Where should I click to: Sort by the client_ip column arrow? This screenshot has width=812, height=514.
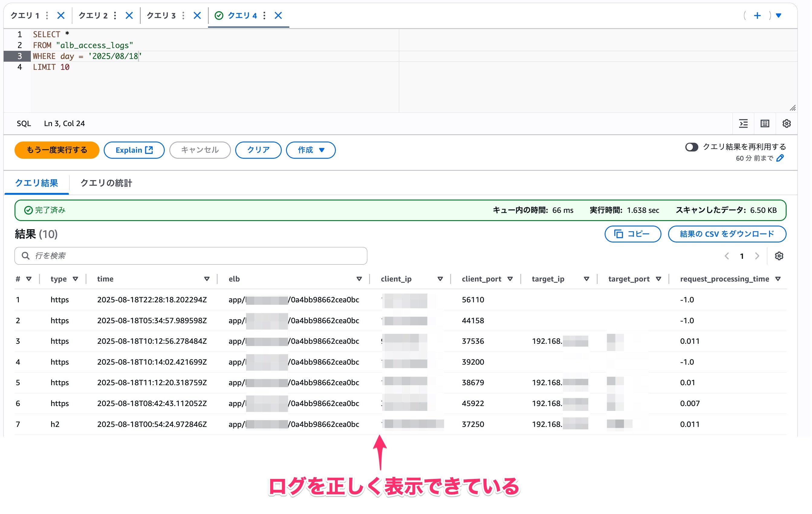[x=440, y=279]
